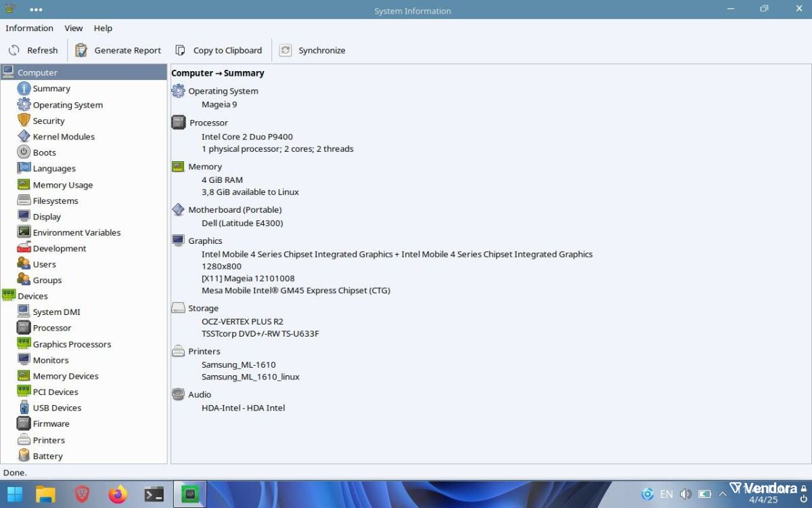Viewport: 812px width, 508px height.
Task: Open the Start menu on the taskbar
Action: click(14, 494)
